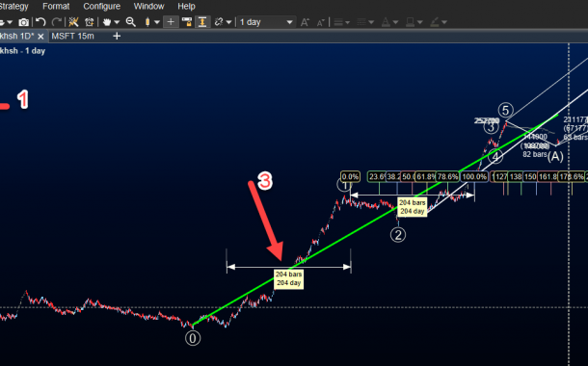Screen dimensions: 588x366
Task: Open the 1 day interval dropdown
Action: point(266,22)
